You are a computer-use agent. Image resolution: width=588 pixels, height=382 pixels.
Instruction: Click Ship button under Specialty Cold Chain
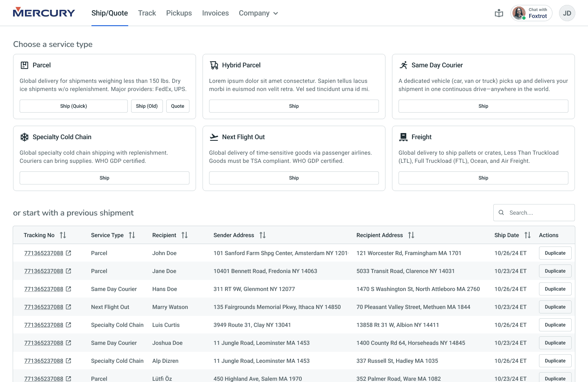tap(105, 178)
